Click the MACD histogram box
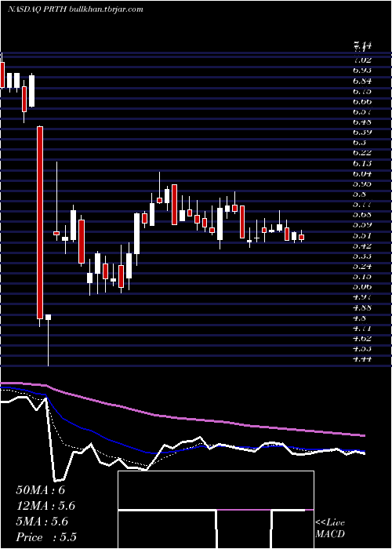The width and height of the screenshot is (392, 549). click(x=216, y=510)
